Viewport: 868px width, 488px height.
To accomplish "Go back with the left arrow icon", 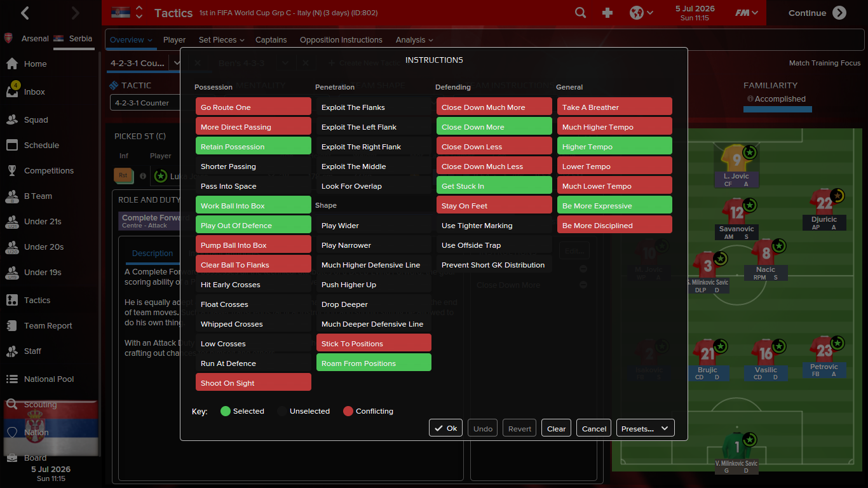I will click(x=25, y=13).
